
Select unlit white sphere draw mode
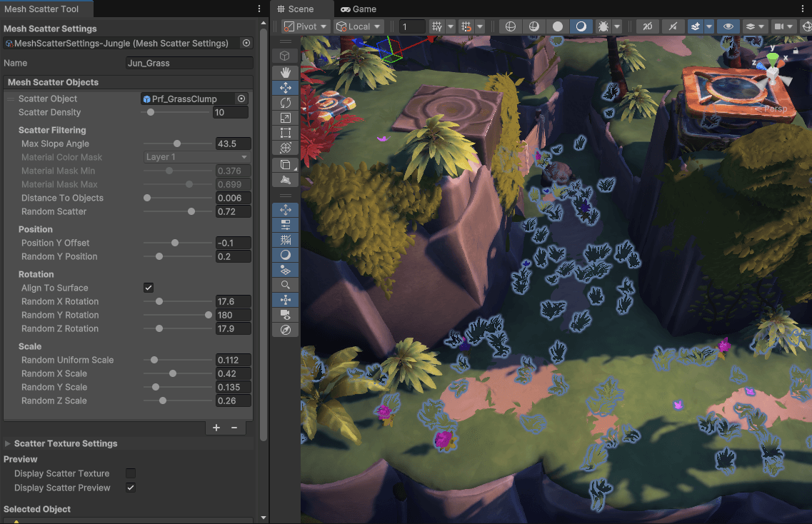[x=558, y=26]
